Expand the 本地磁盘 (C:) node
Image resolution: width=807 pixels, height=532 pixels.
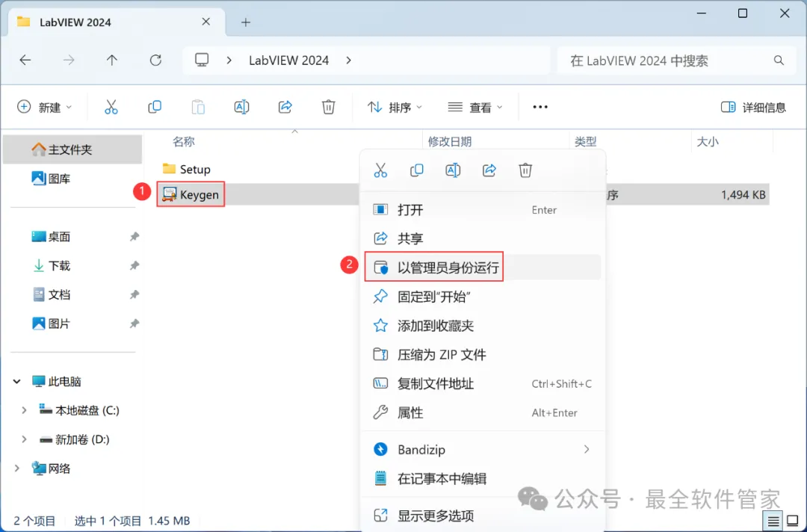pyautogui.click(x=24, y=410)
